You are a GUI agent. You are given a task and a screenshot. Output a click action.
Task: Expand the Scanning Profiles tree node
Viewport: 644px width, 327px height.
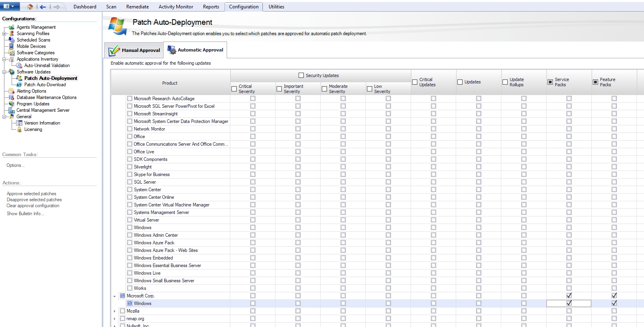coord(4,34)
